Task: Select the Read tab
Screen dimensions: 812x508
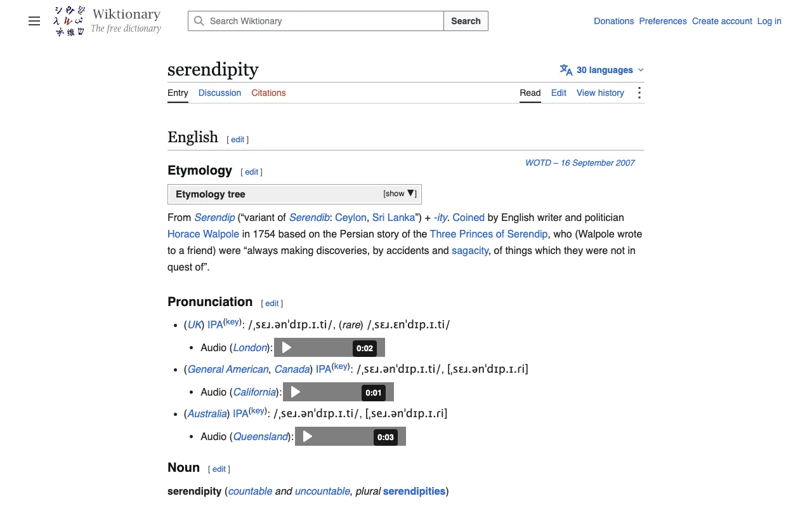Action: tap(530, 93)
